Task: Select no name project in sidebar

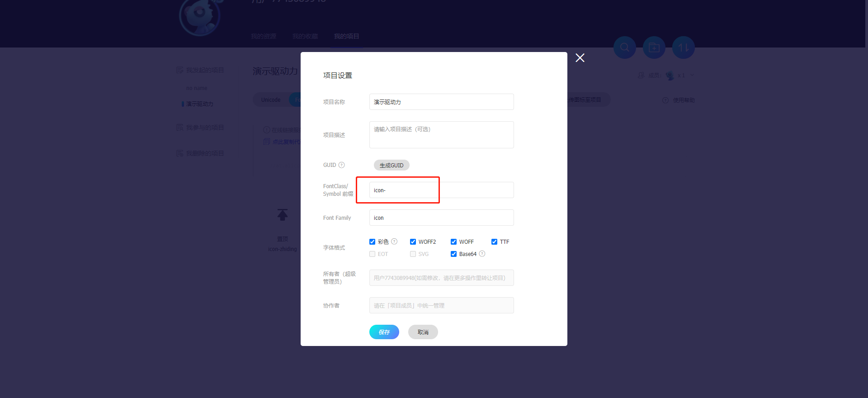Action: point(197,88)
